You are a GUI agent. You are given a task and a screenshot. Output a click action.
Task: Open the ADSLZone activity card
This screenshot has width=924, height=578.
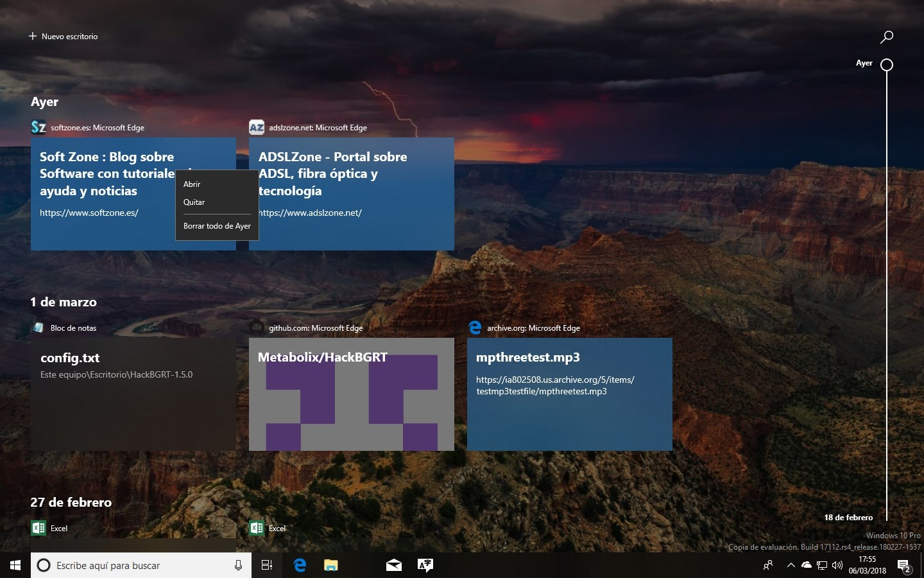[x=352, y=194]
